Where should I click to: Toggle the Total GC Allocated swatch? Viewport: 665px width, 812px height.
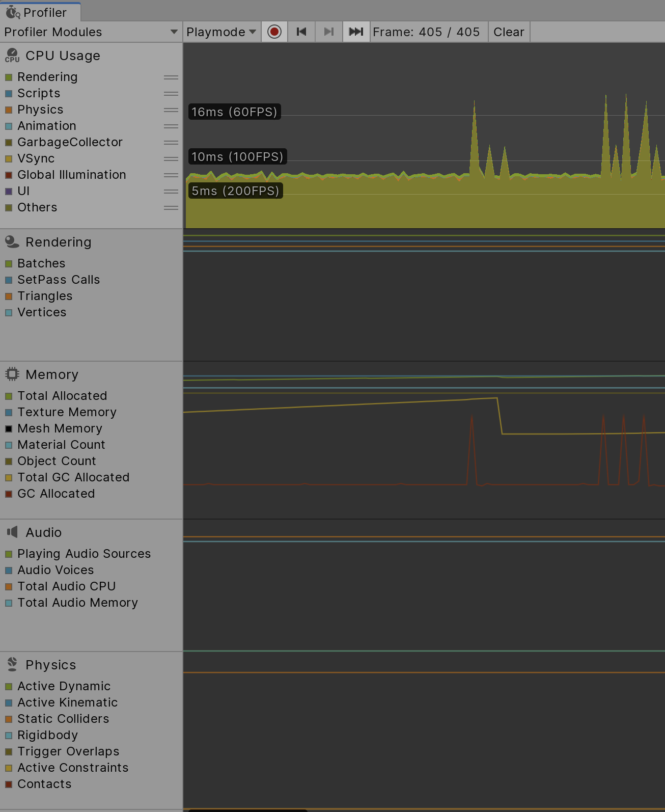pos(9,478)
